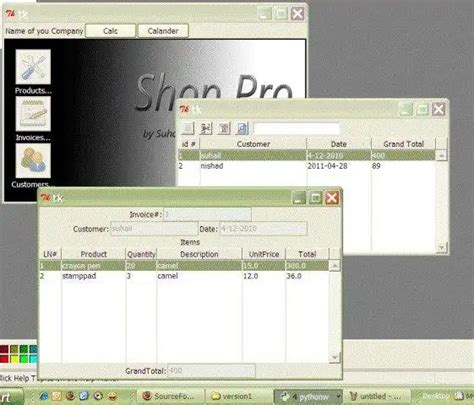Click the Desktop toolbar label on taskbar
474x405 pixels.
tap(435, 396)
